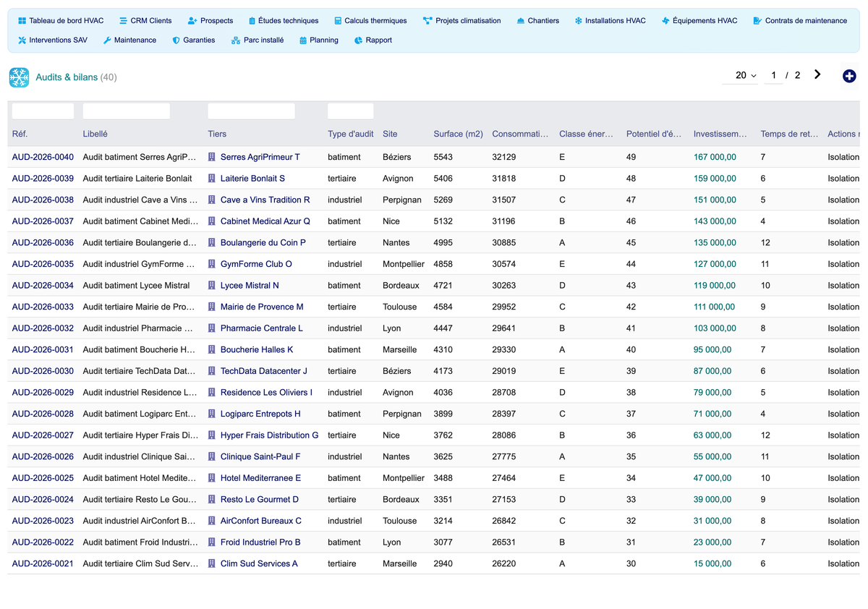Open third party Froid Industriel Pro B
868x609 pixels.
pos(260,542)
